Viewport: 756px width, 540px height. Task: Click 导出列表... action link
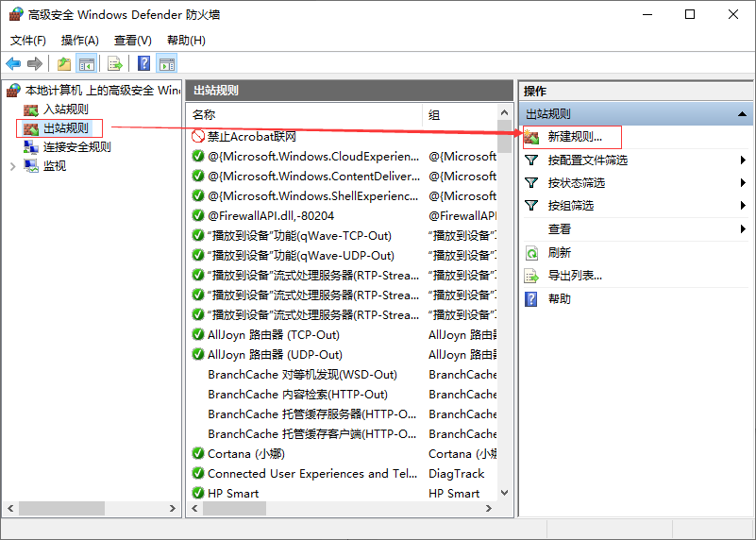click(x=575, y=276)
